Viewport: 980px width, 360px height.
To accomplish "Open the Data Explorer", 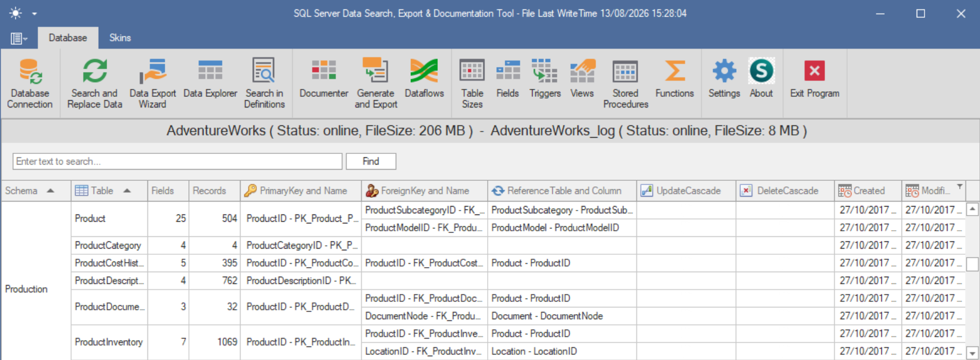I will [210, 78].
